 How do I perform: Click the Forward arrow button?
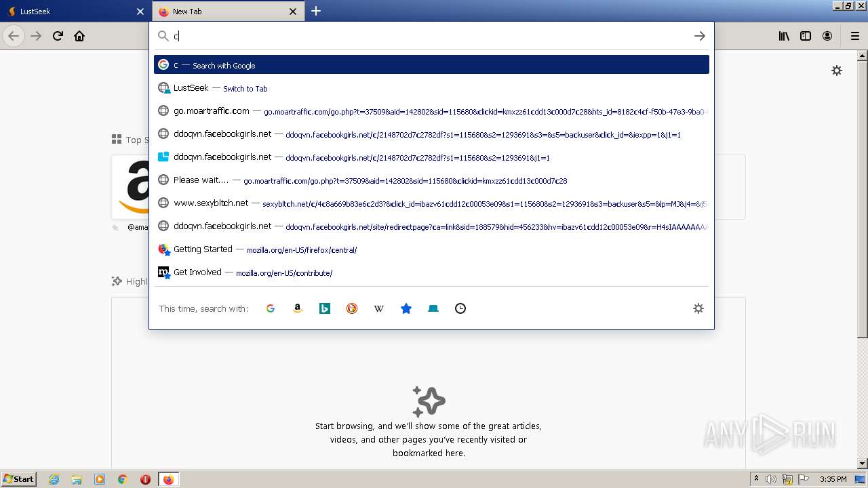click(36, 36)
